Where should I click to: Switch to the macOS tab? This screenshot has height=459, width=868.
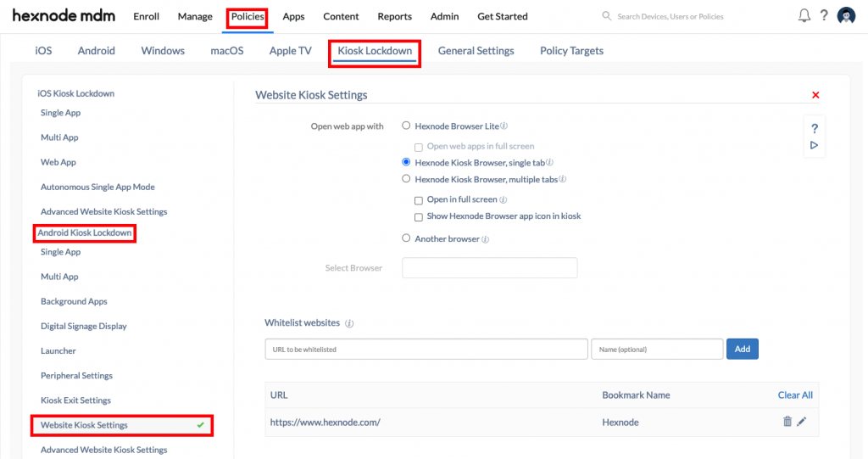click(227, 50)
